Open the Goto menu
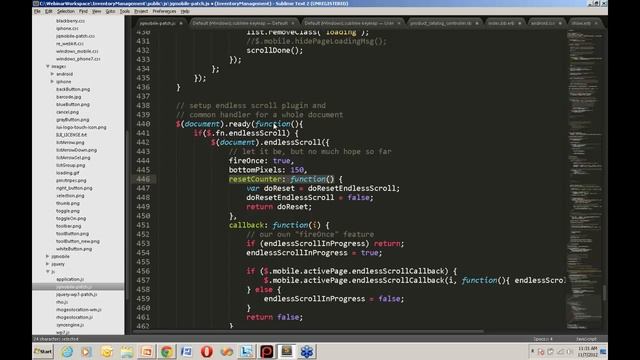The width and height of the screenshot is (640, 360). pyautogui.click(x=110, y=11)
